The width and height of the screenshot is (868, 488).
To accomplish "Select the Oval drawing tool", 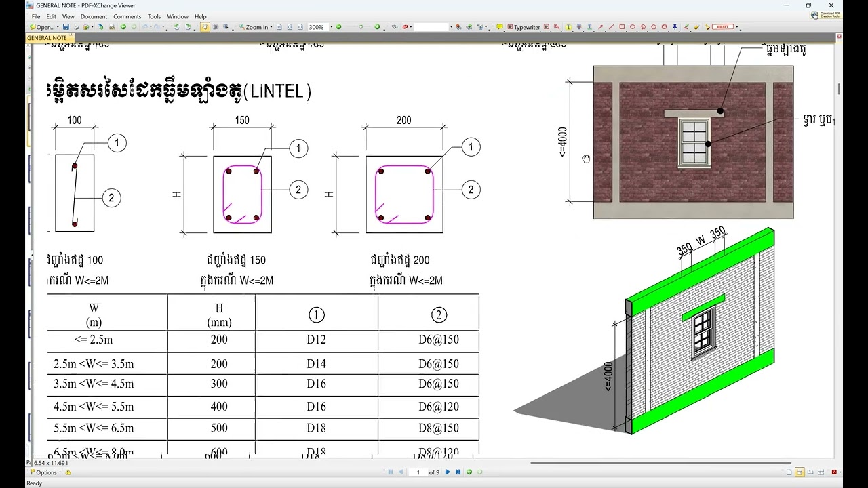I will coord(633,27).
